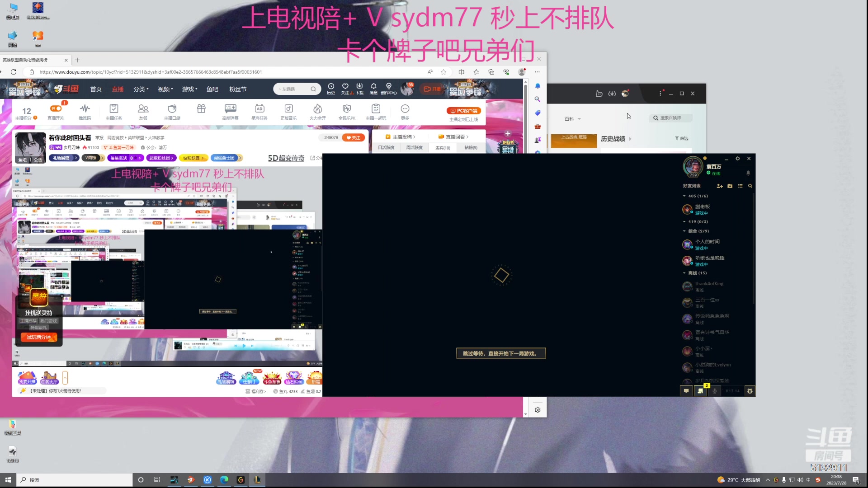Click the chat bubble icon in the client bottom bar

tap(686, 391)
